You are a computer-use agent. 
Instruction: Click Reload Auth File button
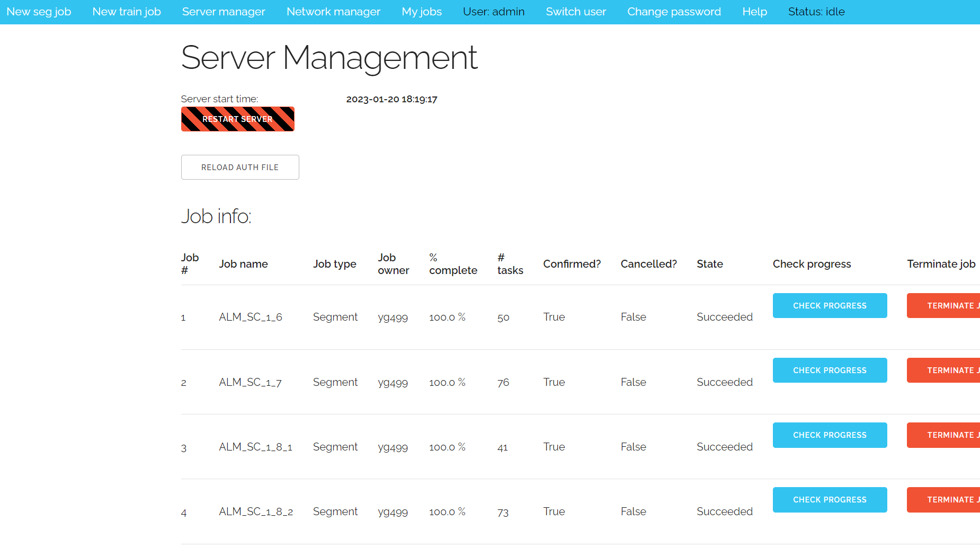point(240,167)
